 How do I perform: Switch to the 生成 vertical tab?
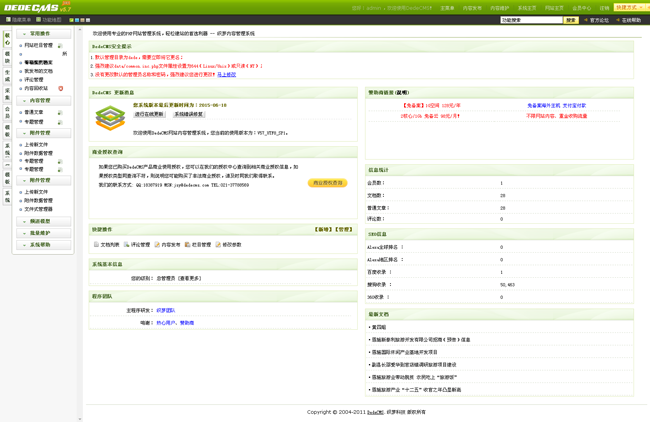pos(7,75)
